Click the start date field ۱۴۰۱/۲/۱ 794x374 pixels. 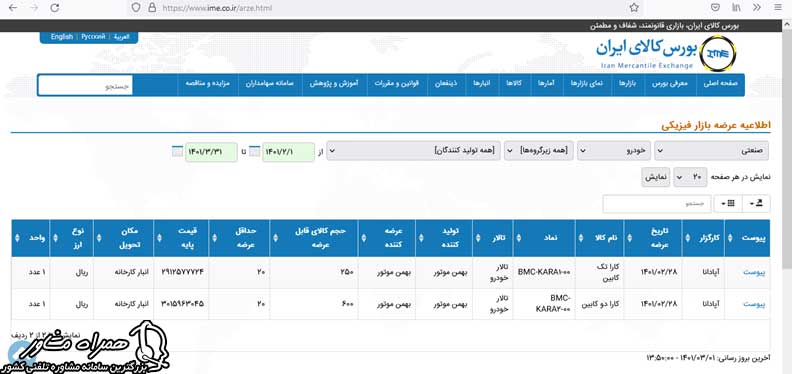288,152
